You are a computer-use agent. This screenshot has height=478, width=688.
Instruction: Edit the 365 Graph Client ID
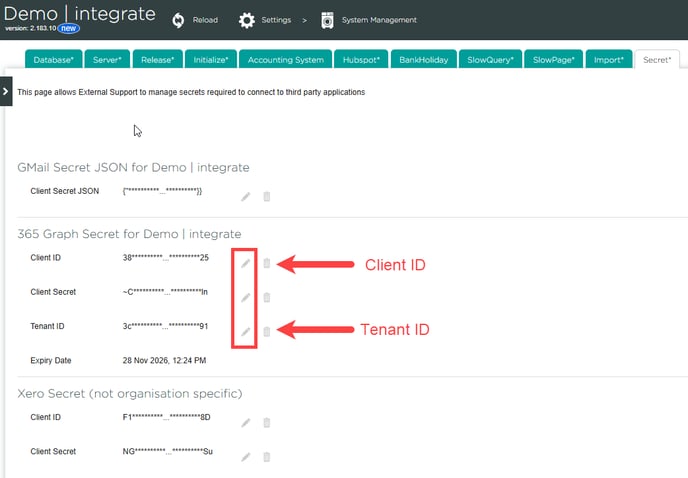click(x=246, y=263)
